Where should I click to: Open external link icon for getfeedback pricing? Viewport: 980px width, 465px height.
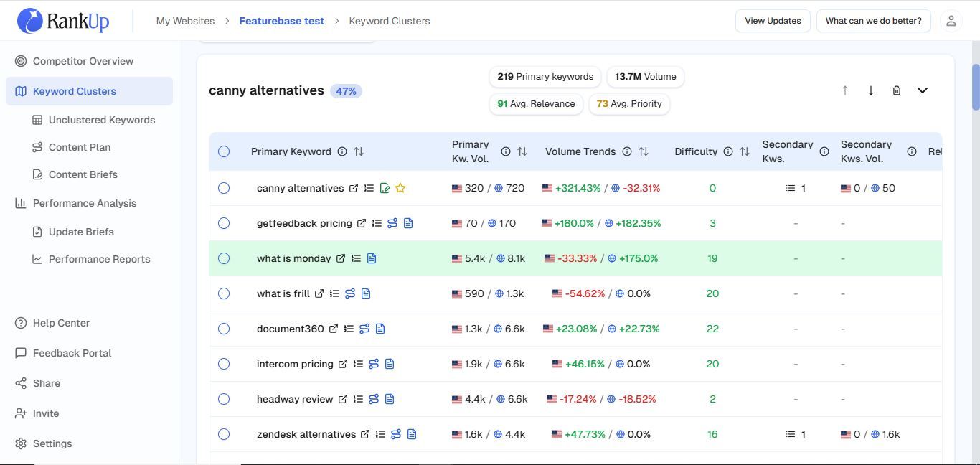click(362, 223)
